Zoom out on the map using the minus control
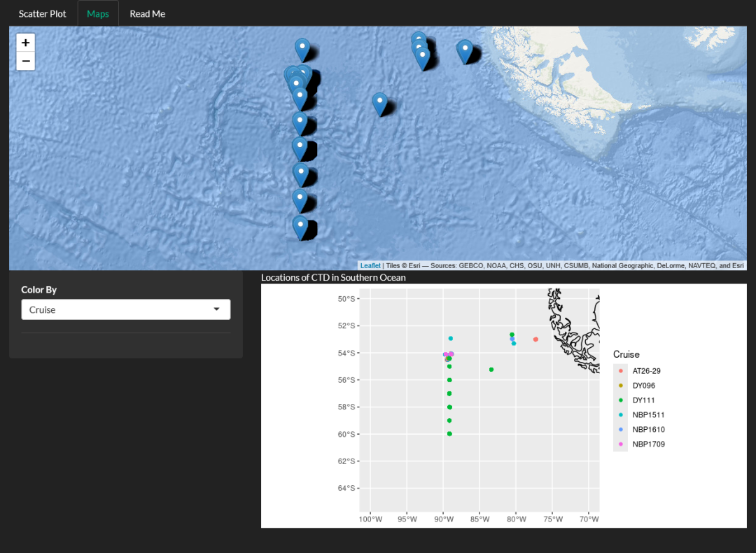756x553 pixels. [x=25, y=61]
